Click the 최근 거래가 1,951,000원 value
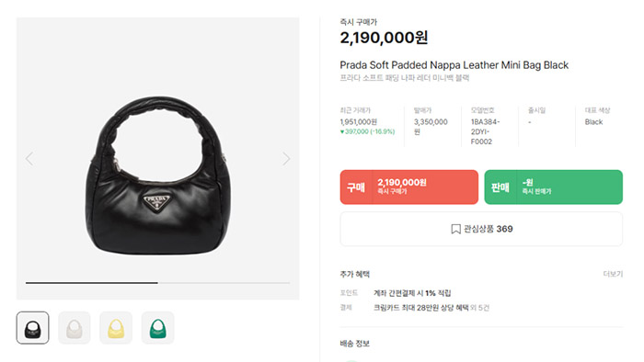Viewport: 644px width, 362px height. pyautogui.click(x=359, y=122)
